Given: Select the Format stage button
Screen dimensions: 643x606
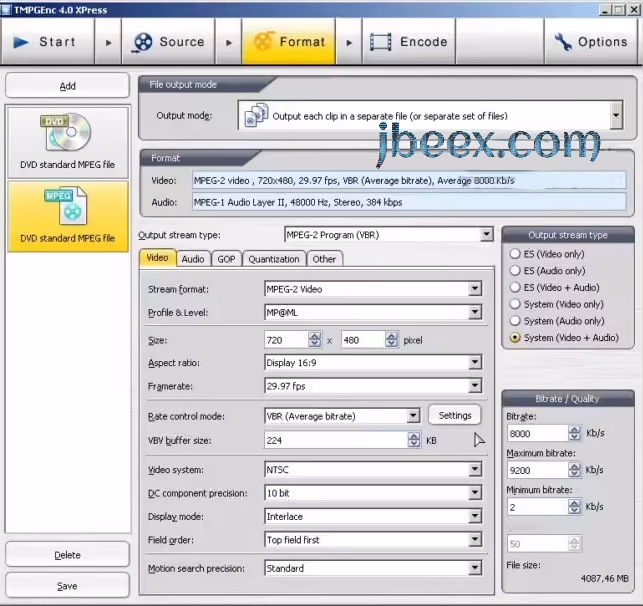Looking at the screenshot, I should click(x=289, y=41).
